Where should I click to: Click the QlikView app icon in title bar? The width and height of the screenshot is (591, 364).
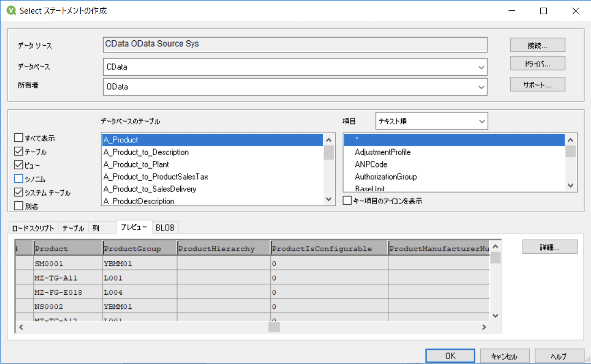tap(11, 11)
